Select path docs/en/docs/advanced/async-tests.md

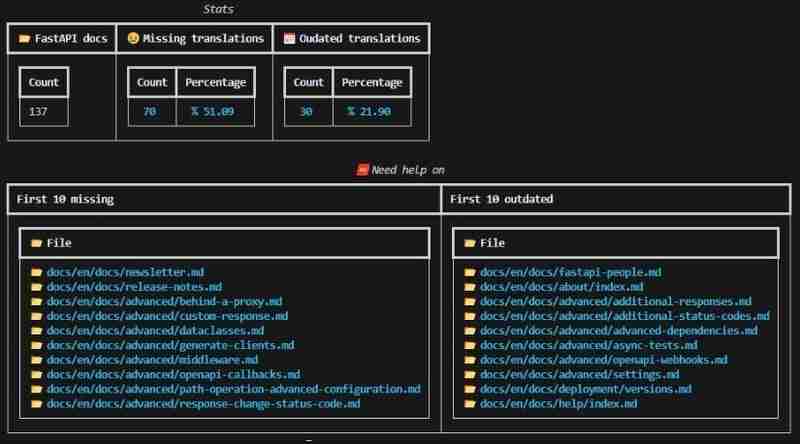tap(589, 346)
